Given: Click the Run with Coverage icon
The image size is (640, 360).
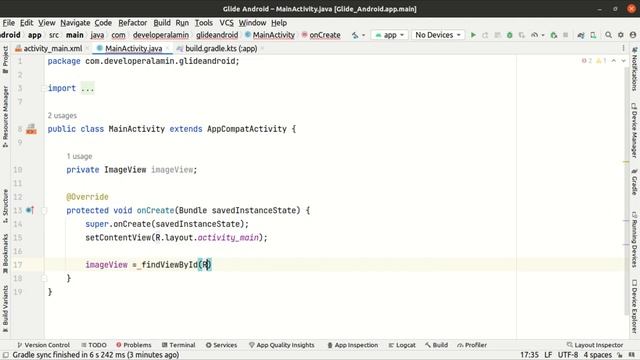Looking at the screenshot, I should point(522,35).
